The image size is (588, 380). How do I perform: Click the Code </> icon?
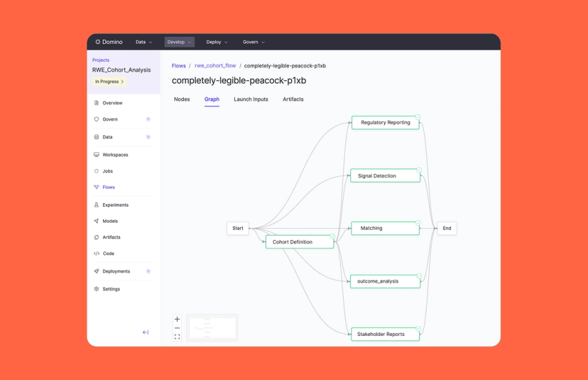coord(96,253)
